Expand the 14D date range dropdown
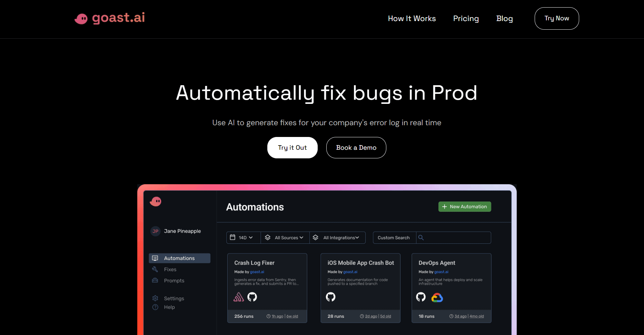 [243, 237]
